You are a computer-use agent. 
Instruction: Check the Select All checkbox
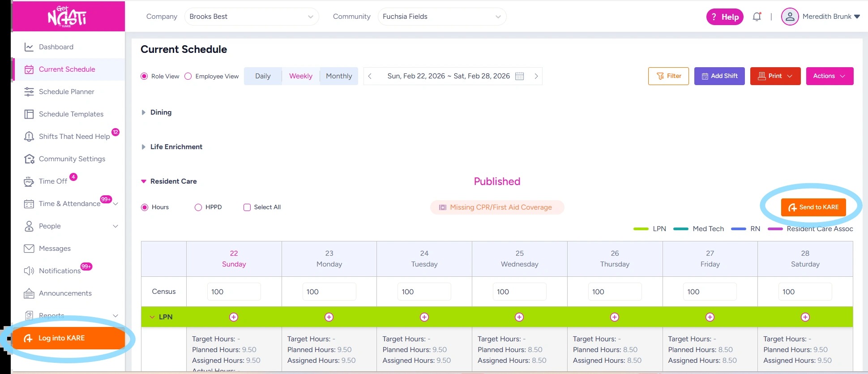tap(247, 207)
